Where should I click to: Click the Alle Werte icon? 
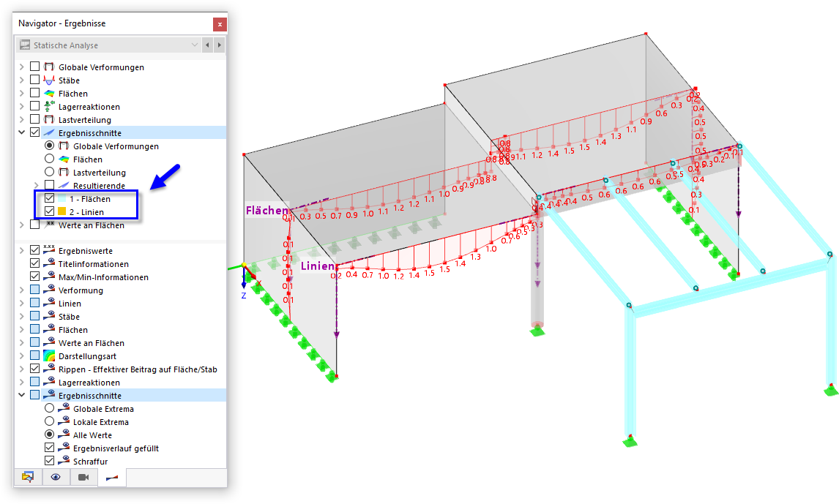tap(64, 434)
